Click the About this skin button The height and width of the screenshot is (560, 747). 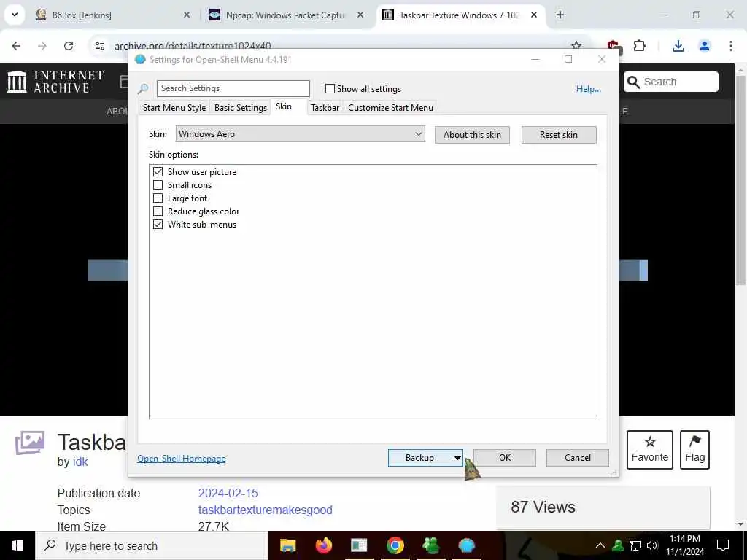click(x=472, y=135)
